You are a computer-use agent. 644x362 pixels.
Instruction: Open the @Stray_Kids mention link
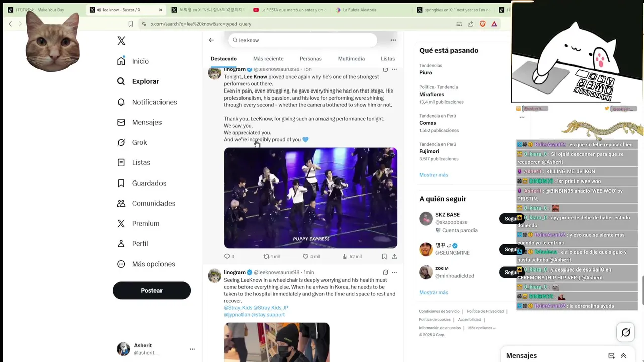click(x=238, y=308)
